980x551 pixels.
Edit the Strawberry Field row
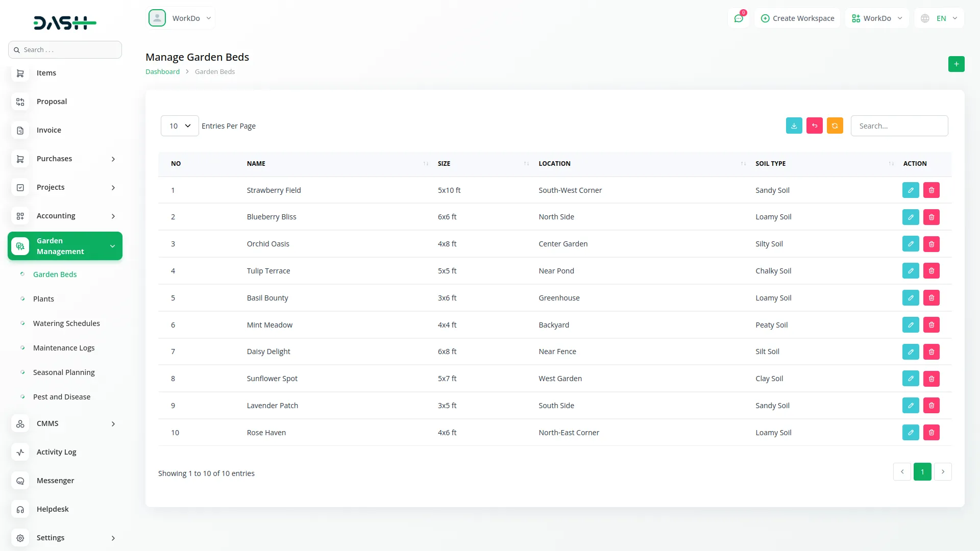(x=910, y=190)
